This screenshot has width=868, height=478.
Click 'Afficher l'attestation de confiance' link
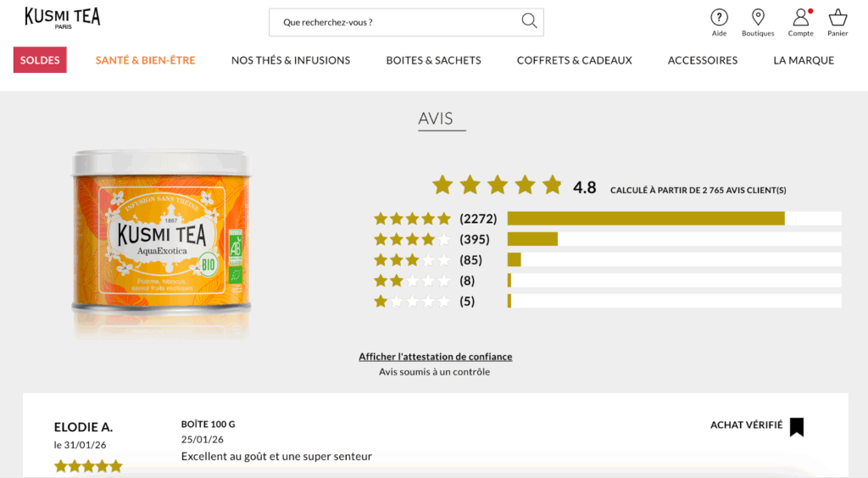coord(435,357)
